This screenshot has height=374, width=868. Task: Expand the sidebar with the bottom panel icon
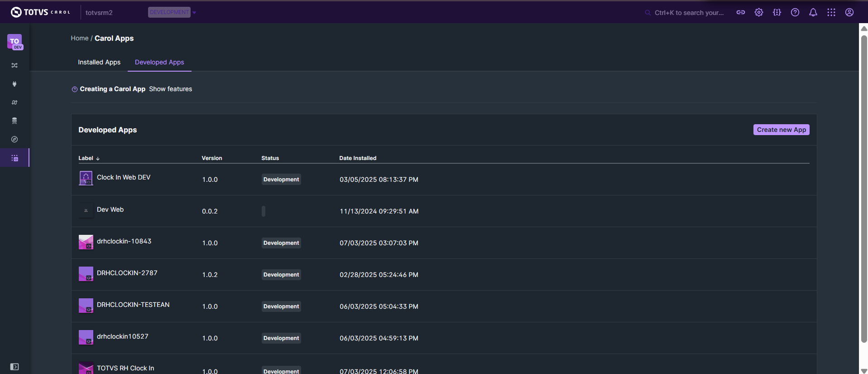(14, 367)
